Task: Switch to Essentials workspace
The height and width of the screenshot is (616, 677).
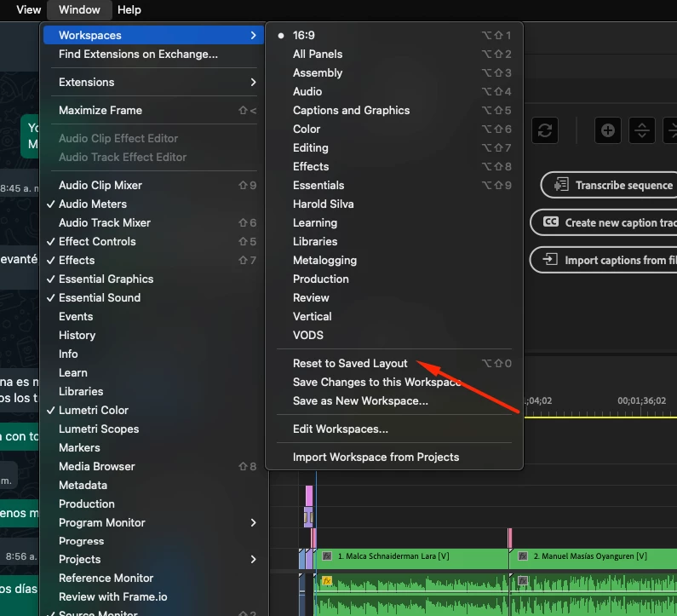Action: (394, 186)
